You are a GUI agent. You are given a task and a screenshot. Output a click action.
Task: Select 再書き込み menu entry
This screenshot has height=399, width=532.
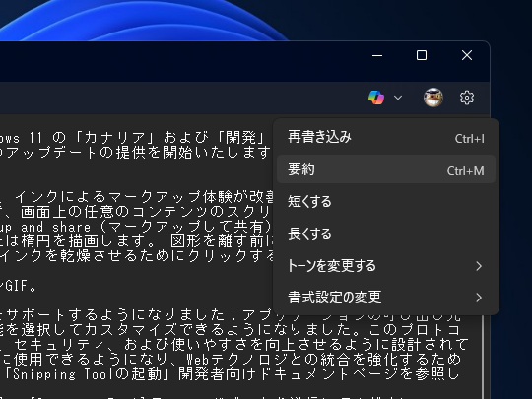coord(386,137)
